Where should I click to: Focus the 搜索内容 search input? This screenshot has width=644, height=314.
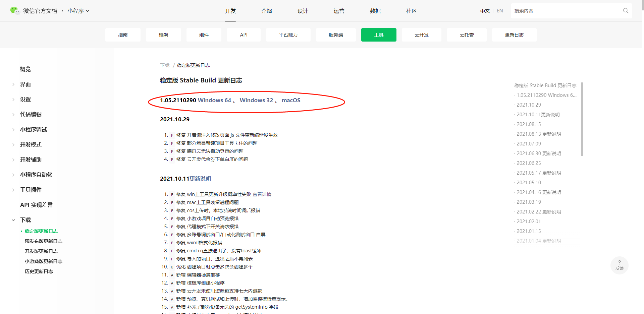point(567,11)
